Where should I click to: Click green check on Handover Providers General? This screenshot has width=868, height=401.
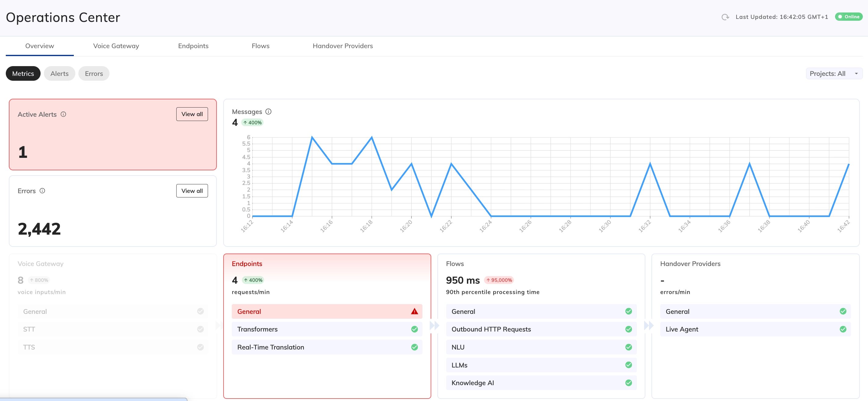(x=843, y=311)
